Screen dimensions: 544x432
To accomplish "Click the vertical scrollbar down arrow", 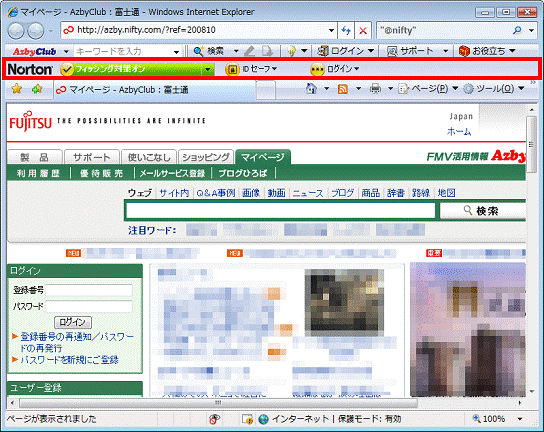I will (532, 392).
